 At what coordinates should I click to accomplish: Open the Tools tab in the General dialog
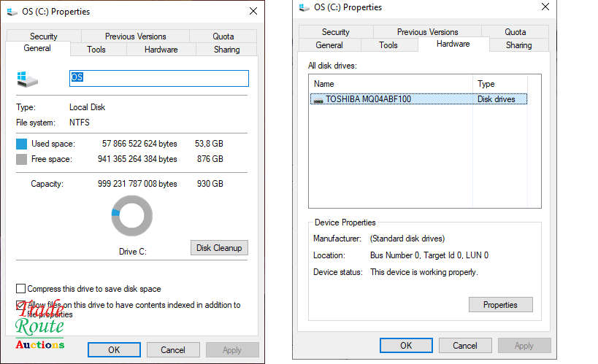(x=96, y=50)
